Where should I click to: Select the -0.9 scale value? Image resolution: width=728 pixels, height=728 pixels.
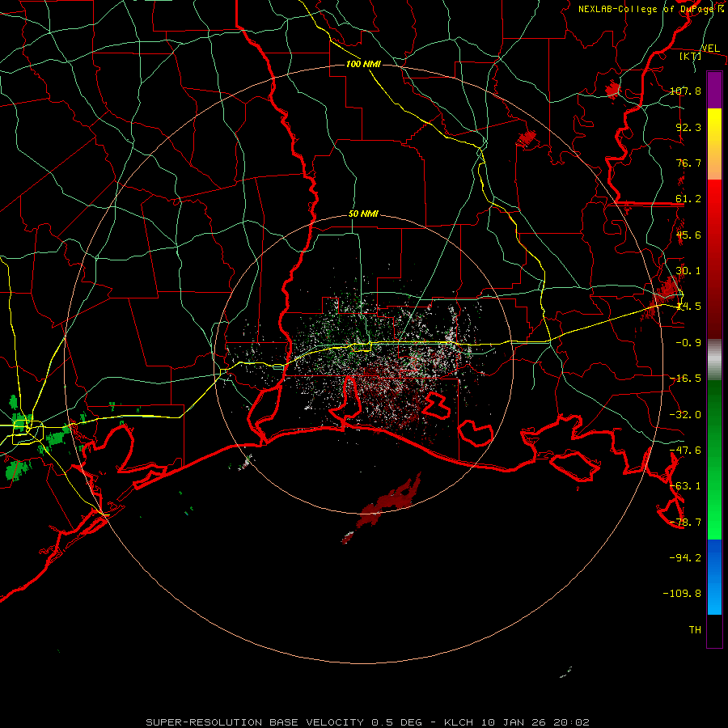(688, 343)
